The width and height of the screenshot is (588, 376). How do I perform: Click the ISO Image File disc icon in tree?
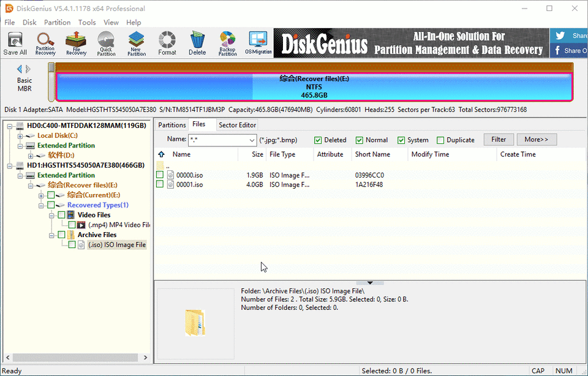(81, 245)
